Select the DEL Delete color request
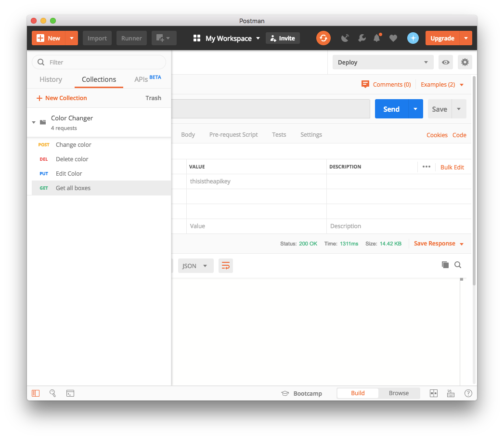Viewport: 504px width, 439px height. 101,159
